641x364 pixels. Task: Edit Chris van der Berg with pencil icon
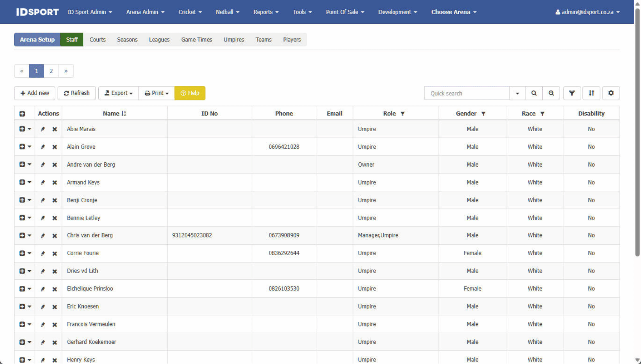(x=43, y=235)
